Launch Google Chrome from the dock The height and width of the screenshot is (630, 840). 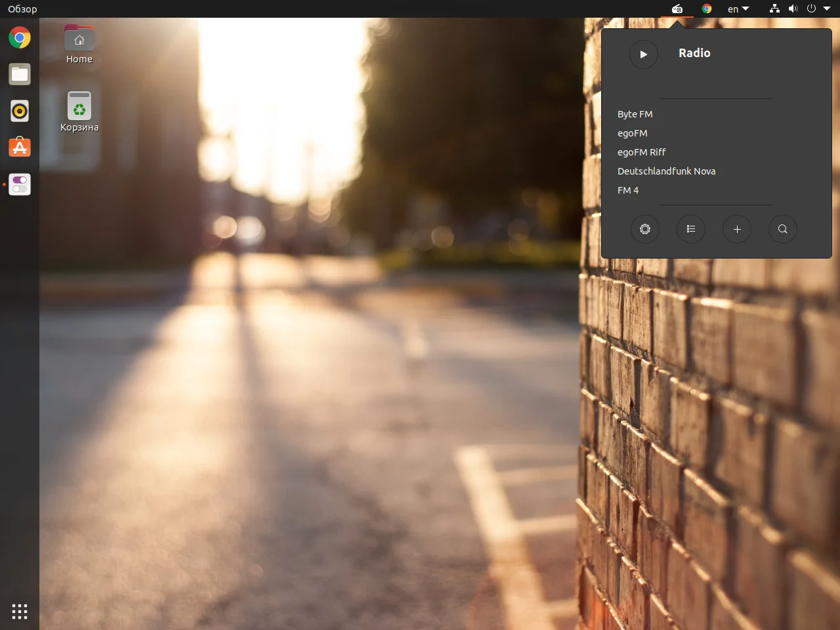20,38
